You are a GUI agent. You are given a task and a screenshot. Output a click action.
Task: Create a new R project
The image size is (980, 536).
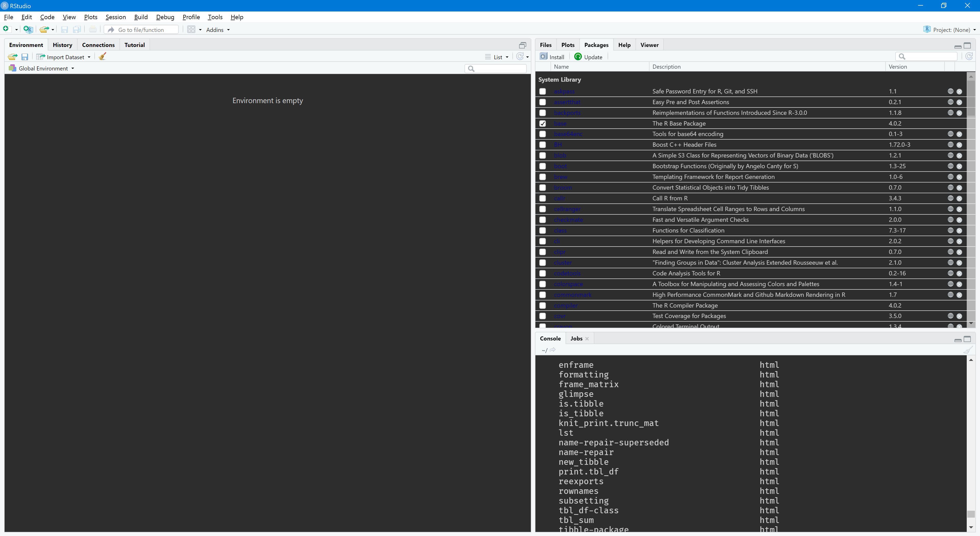28,29
